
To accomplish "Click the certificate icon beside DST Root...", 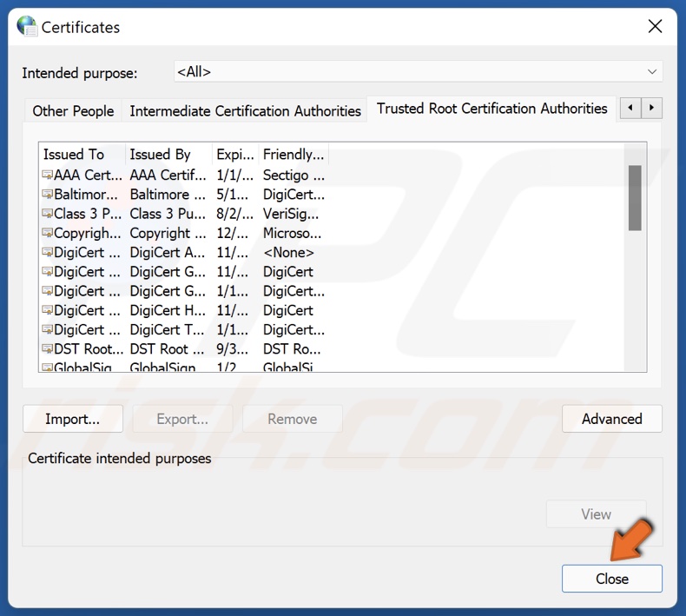I will (x=47, y=348).
